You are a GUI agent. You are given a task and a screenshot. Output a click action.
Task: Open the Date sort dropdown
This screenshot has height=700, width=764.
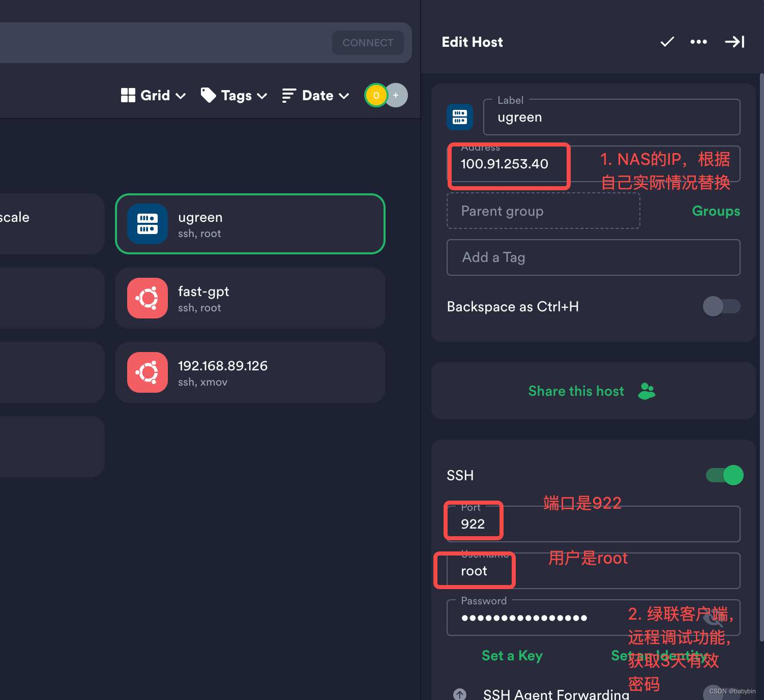click(315, 95)
